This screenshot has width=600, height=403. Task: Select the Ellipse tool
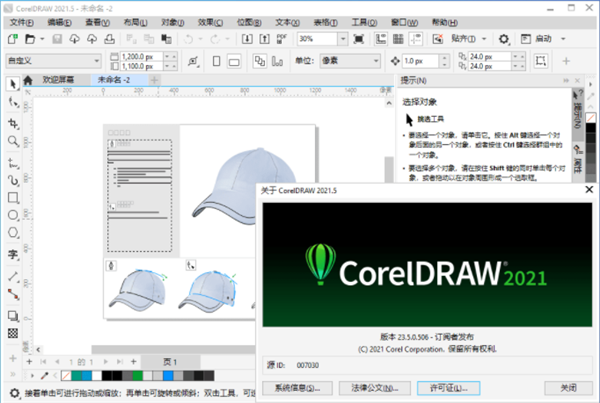pos(13,214)
